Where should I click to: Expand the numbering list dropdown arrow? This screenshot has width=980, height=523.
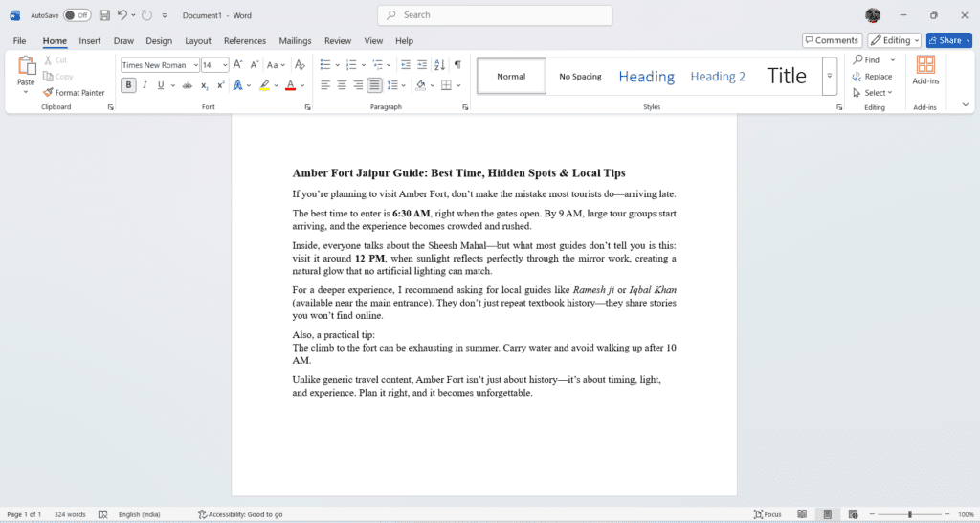[x=364, y=65]
